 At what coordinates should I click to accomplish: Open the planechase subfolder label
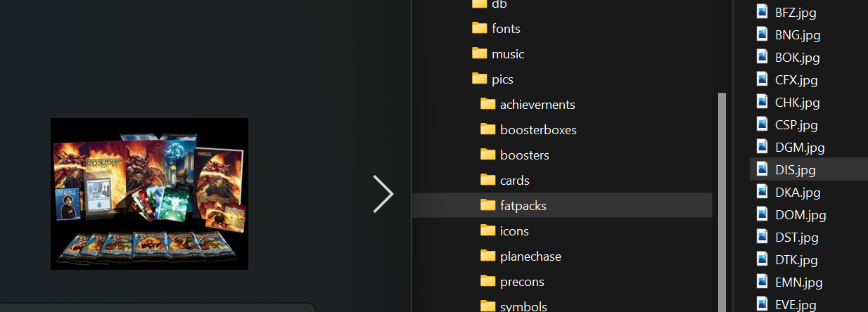click(x=530, y=256)
